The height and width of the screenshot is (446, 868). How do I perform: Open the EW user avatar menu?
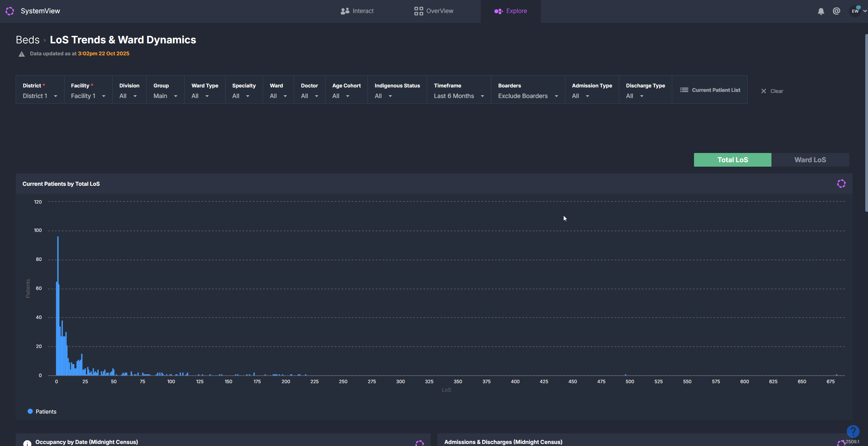(855, 11)
